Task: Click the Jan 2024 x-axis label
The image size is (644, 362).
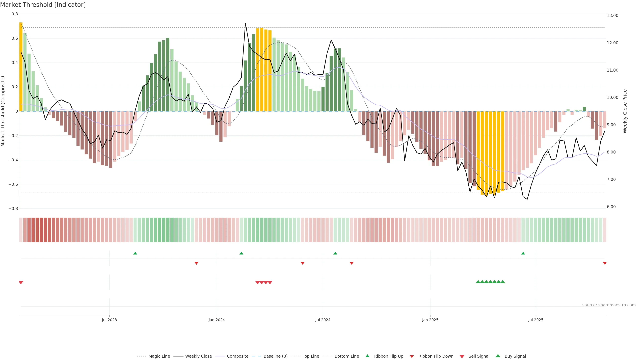Action: (217, 320)
